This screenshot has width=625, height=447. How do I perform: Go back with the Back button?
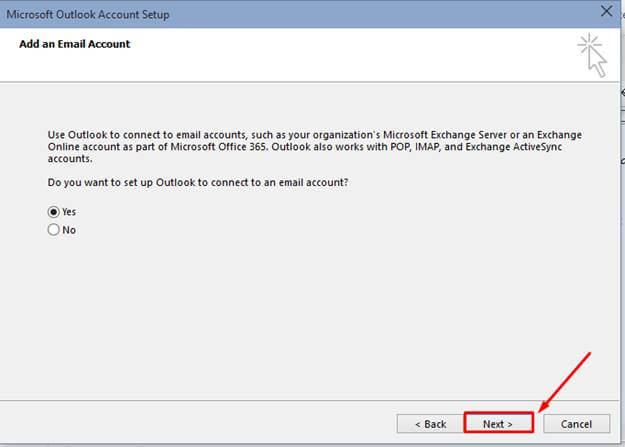click(x=429, y=424)
